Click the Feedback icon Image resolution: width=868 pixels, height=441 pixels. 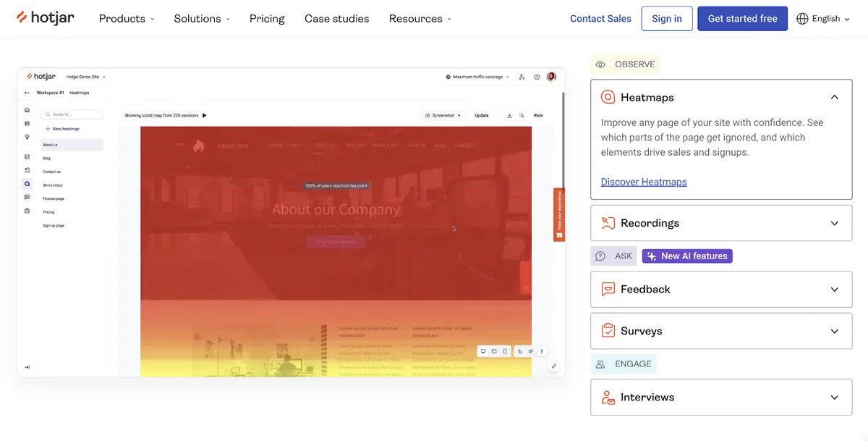click(x=608, y=289)
